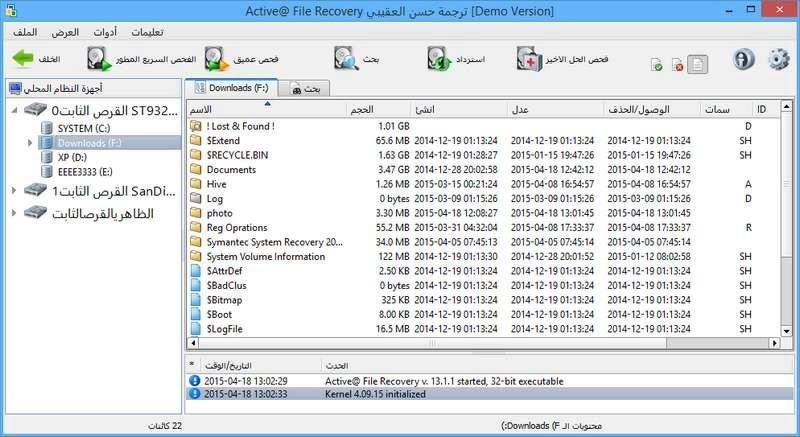Open settings gear icon
The height and width of the screenshot is (437, 800).
click(779, 59)
